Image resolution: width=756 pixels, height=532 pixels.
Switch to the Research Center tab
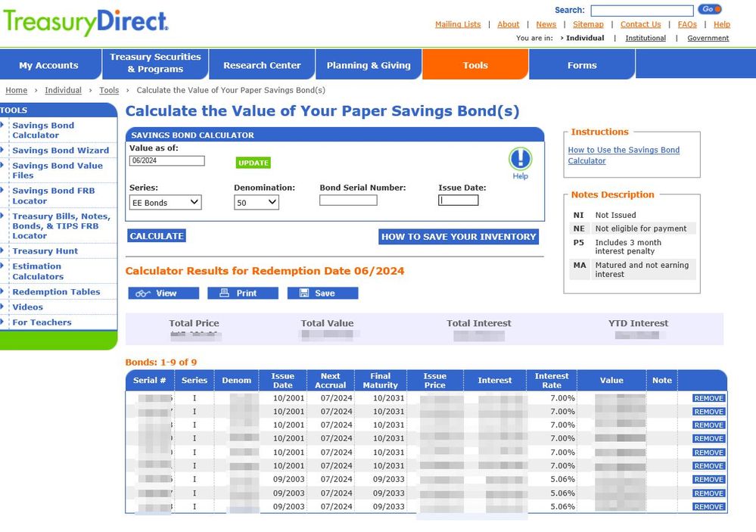coord(262,65)
